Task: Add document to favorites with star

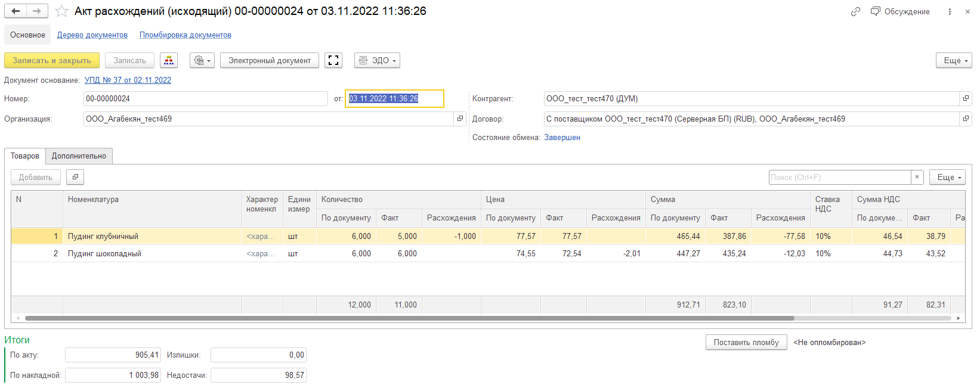Action: (x=61, y=11)
